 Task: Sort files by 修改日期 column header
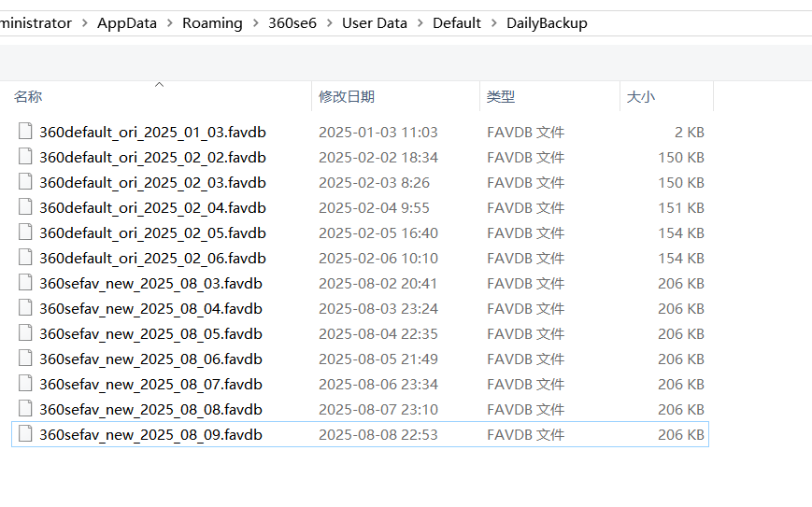click(x=347, y=97)
